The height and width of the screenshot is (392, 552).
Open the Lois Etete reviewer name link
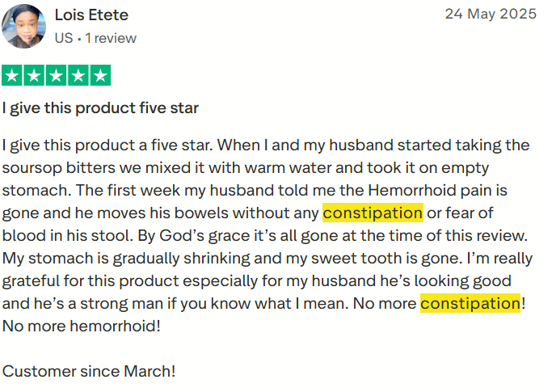[x=91, y=15]
